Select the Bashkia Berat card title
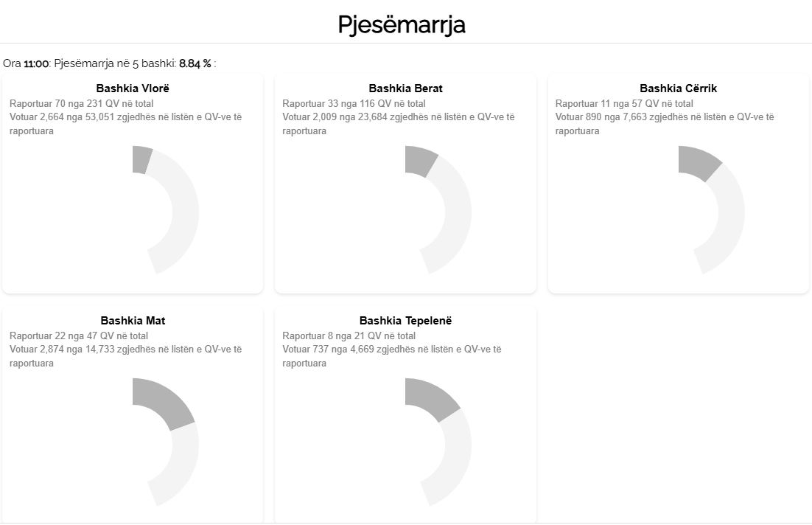This screenshot has width=812, height=525. coord(405,88)
